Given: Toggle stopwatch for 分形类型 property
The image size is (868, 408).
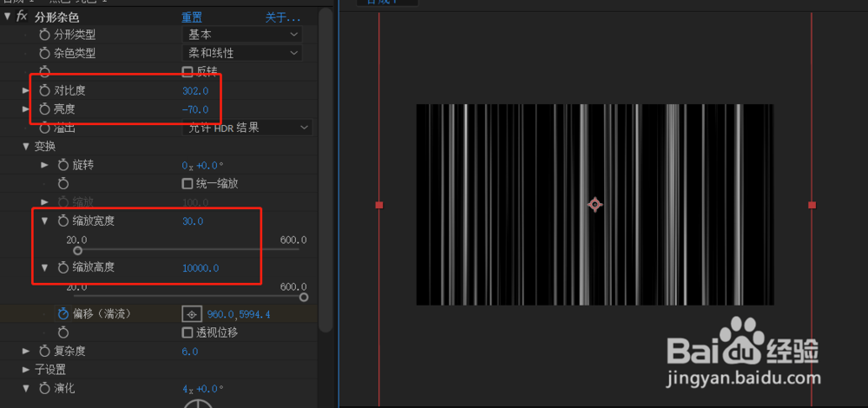Looking at the screenshot, I should [x=44, y=35].
